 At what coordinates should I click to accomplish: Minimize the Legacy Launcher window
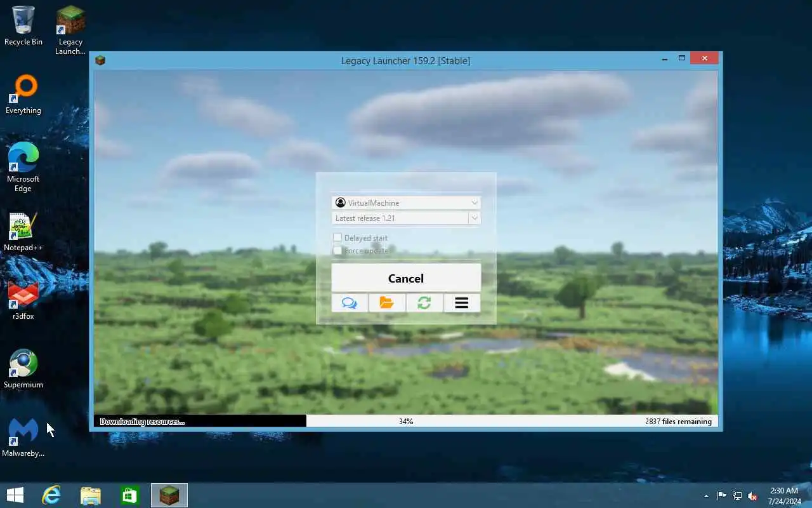(x=665, y=58)
